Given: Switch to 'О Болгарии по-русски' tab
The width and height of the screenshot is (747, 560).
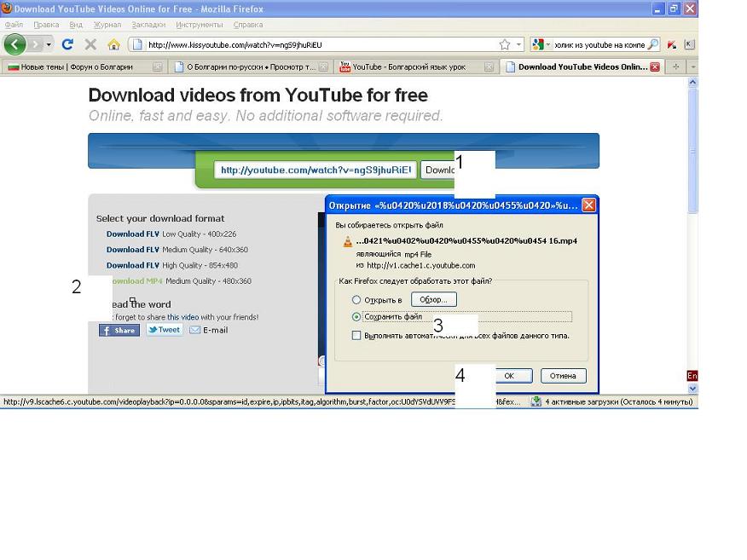Looking at the screenshot, I should [250, 67].
